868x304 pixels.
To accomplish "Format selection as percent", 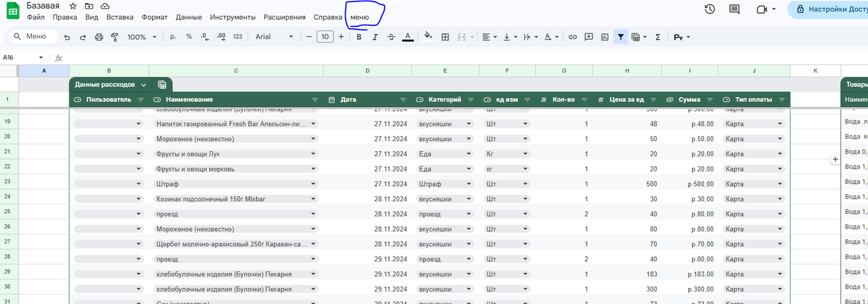I will tap(189, 37).
